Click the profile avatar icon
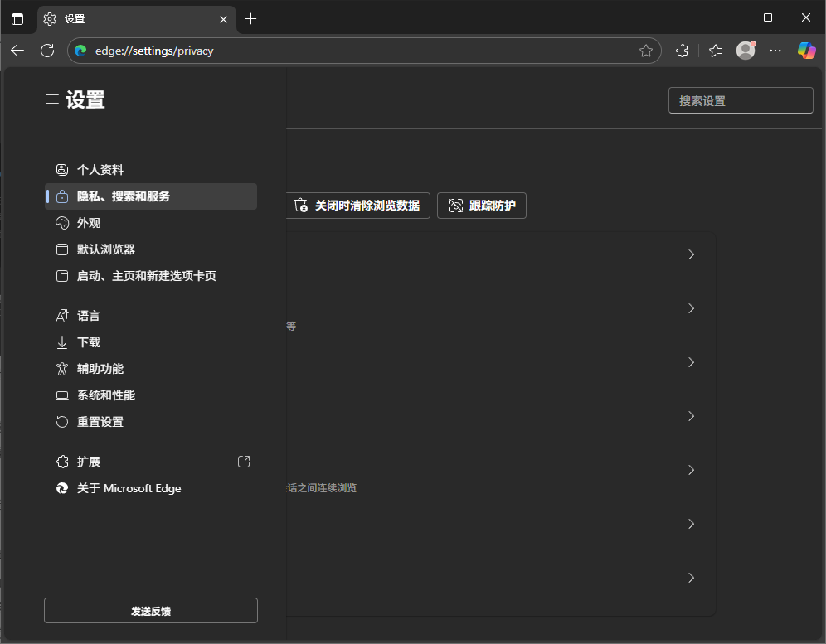This screenshot has width=826, height=644. (x=745, y=50)
